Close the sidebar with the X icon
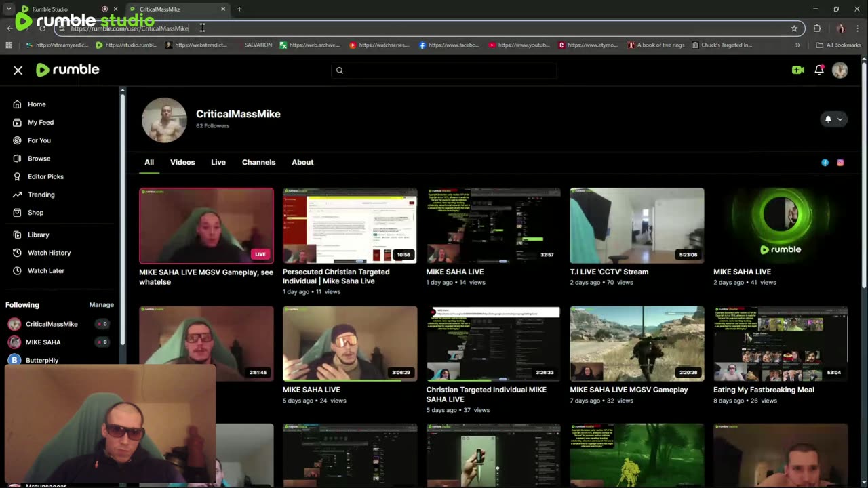868x488 pixels. coord(18,70)
